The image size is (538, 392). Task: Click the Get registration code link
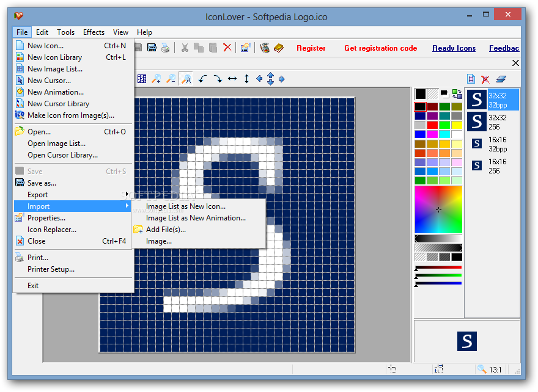[x=380, y=48]
